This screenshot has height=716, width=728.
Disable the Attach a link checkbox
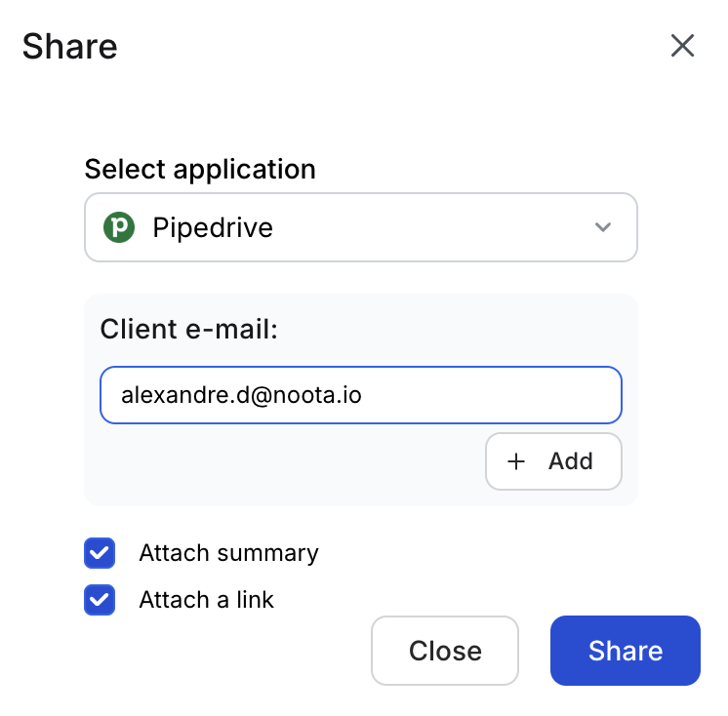100,599
